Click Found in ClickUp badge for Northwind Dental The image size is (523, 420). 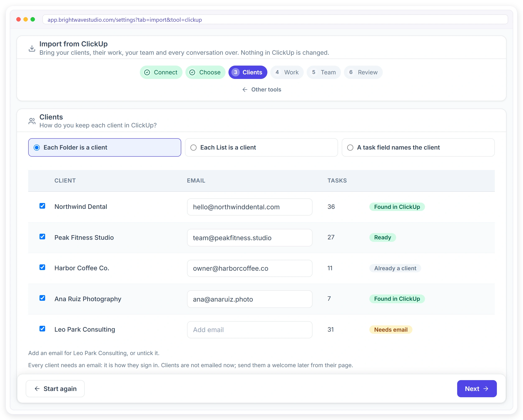pyautogui.click(x=397, y=207)
